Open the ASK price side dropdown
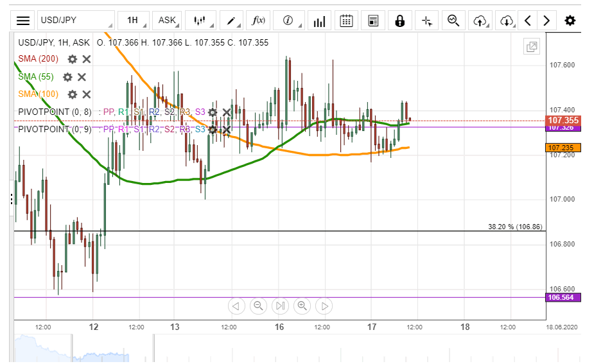Viewport: 594px width, 364px height. tap(167, 21)
